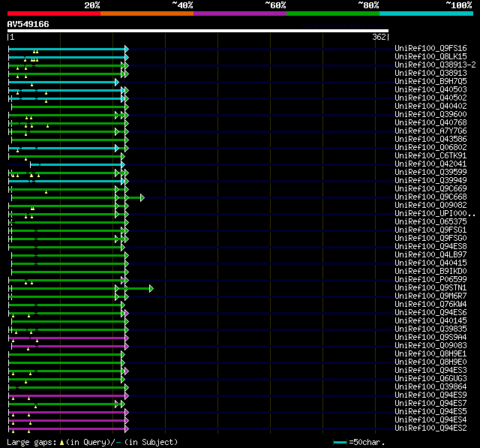Select truncated UniRef100_UPI000.. label
Image resolution: width=480 pixels, height=448 pixels.
pos(435,213)
